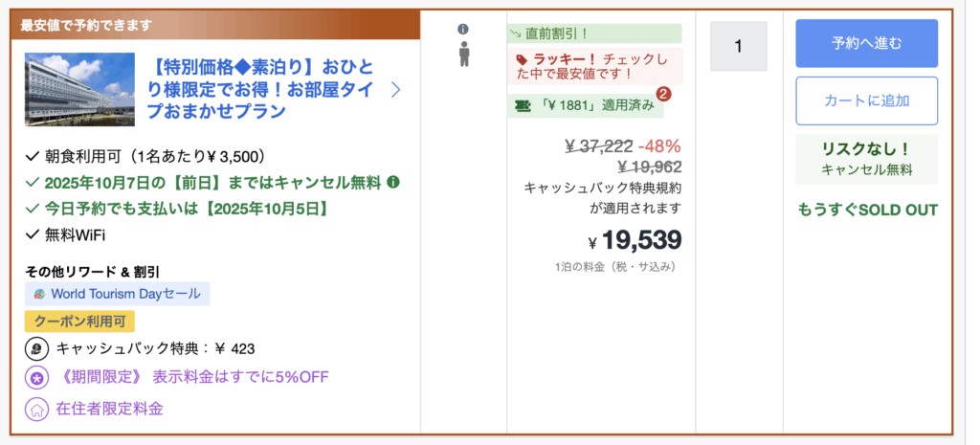Click the red number 2 badge
Screen dimensions: 980x445
(x=661, y=94)
